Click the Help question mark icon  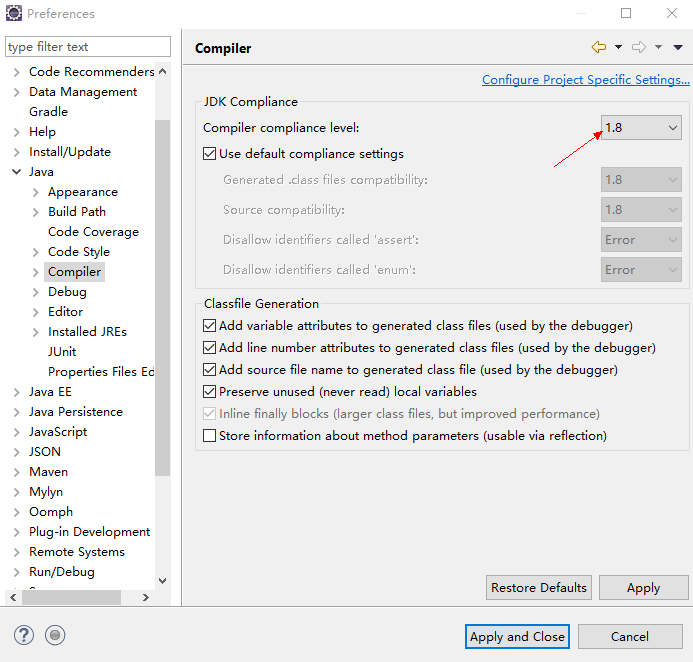click(24, 635)
